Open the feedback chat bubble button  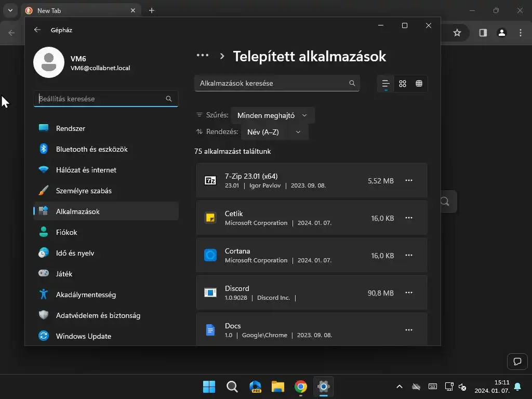[517, 362]
